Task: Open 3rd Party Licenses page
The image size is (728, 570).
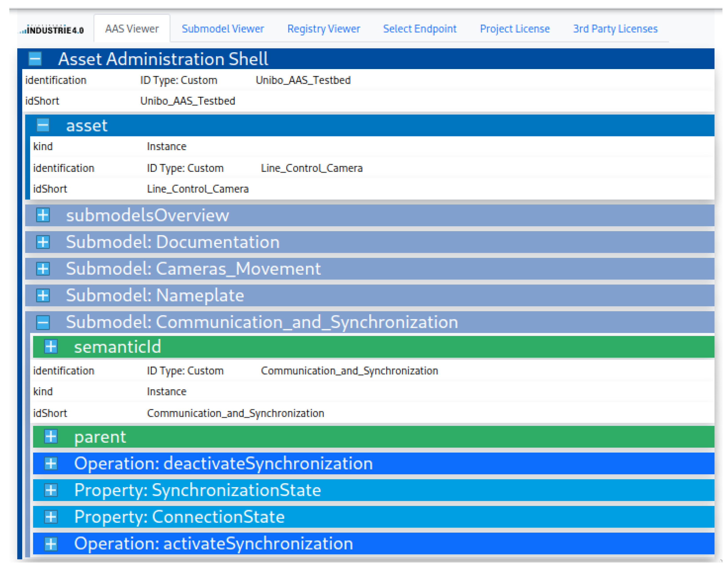Action: pos(615,29)
